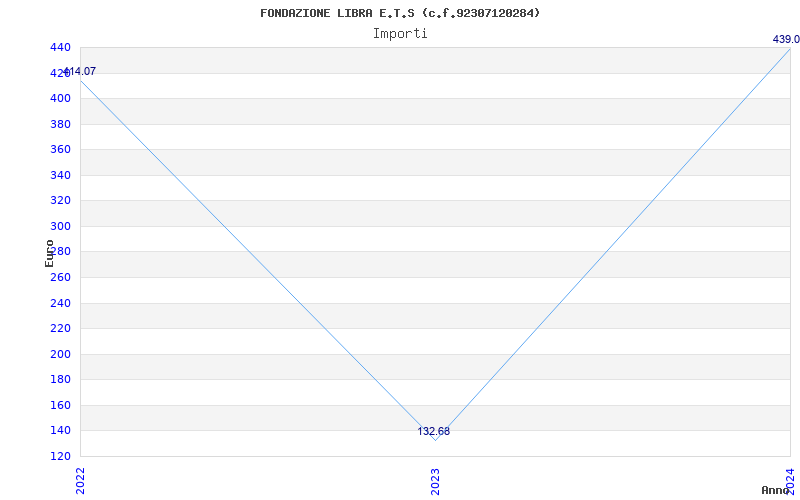This screenshot has width=800, height=500.
Task: Click the Importi subtitle
Action: [x=400, y=34]
